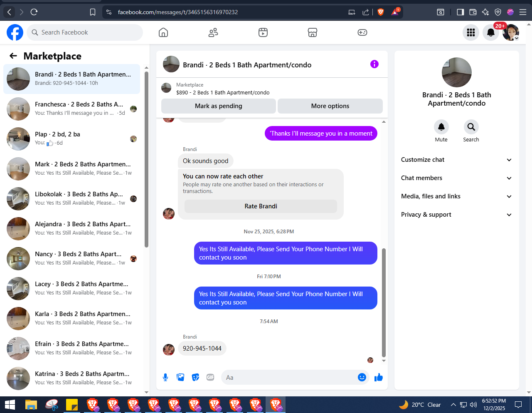Open the account profile picture menu
This screenshot has width=532, height=413.
click(x=511, y=32)
